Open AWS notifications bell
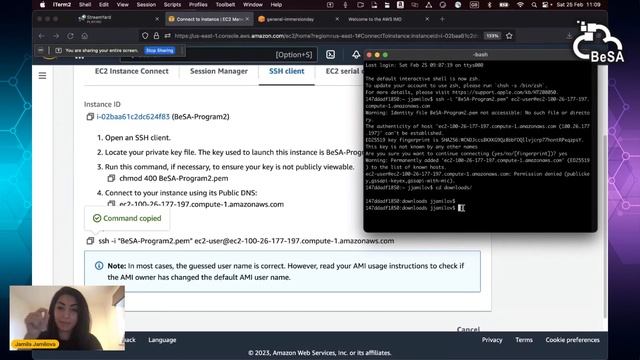The image size is (640, 360). coord(356,54)
